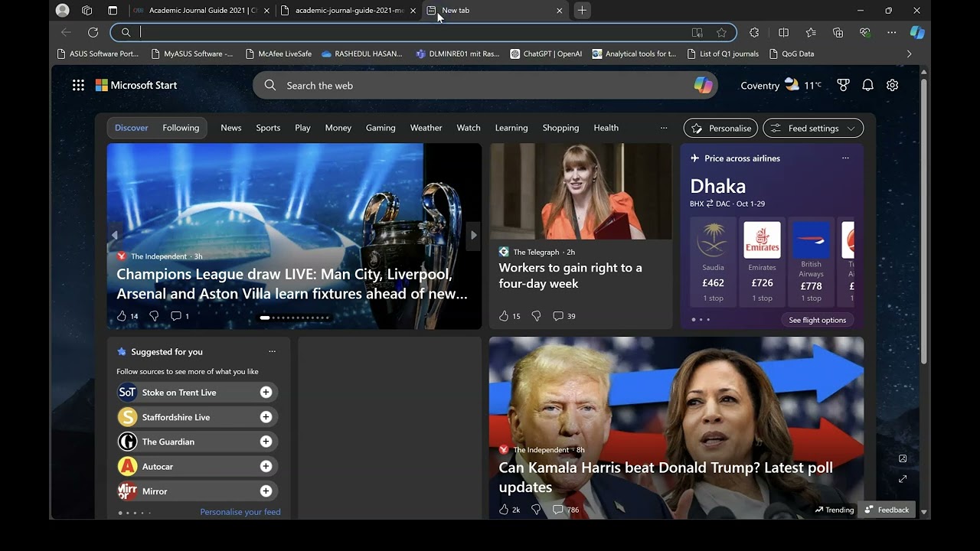Follow Stoke on Trent Live source
This screenshot has width=980, height=551.
tap(266, 392)
